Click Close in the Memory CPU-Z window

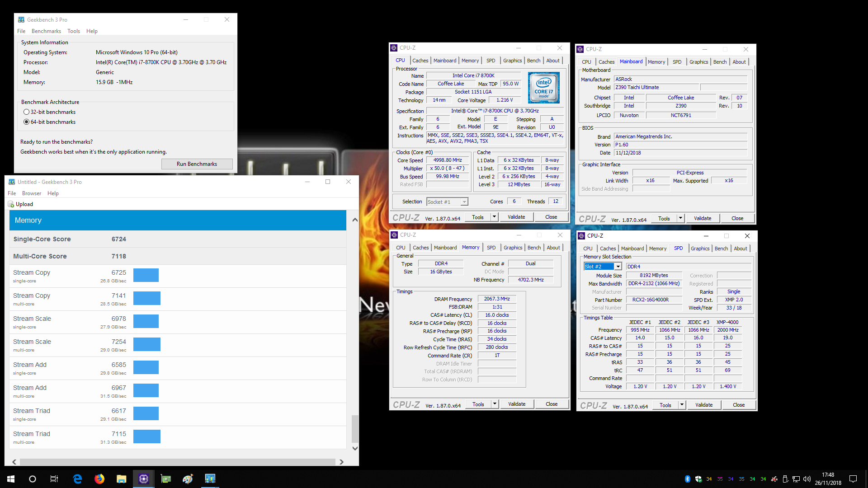[552, 404]
